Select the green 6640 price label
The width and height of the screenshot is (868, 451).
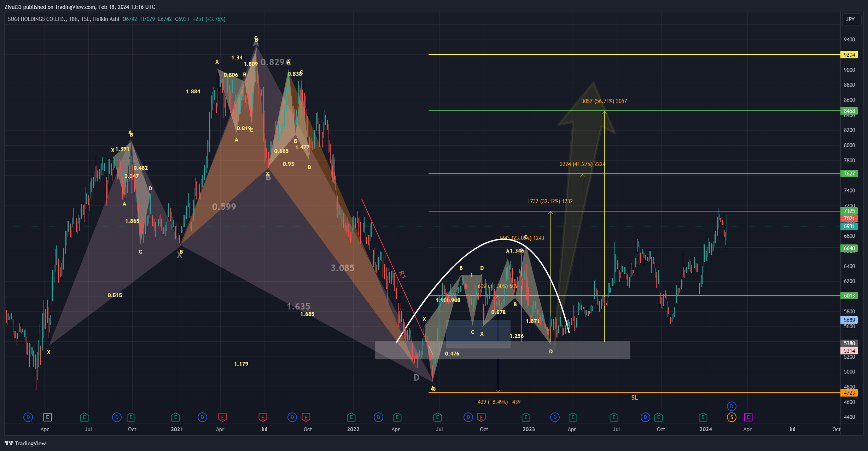pos(849,248)
